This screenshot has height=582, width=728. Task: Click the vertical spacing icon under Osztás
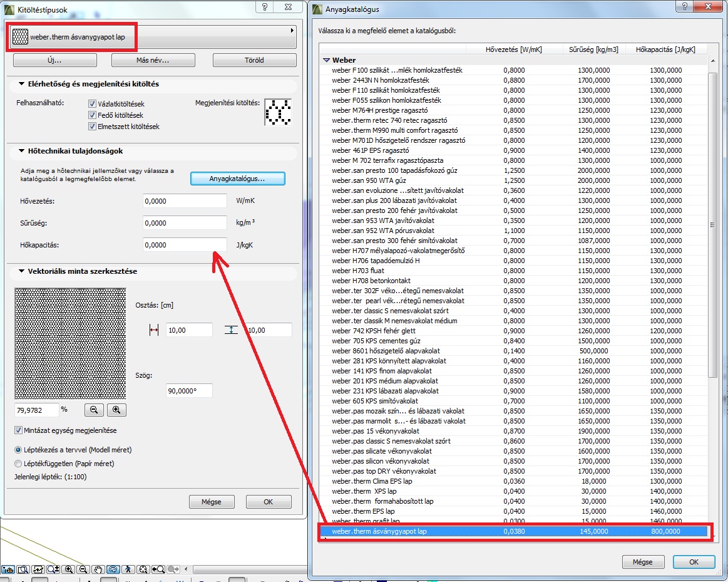(x=231, y=330)
